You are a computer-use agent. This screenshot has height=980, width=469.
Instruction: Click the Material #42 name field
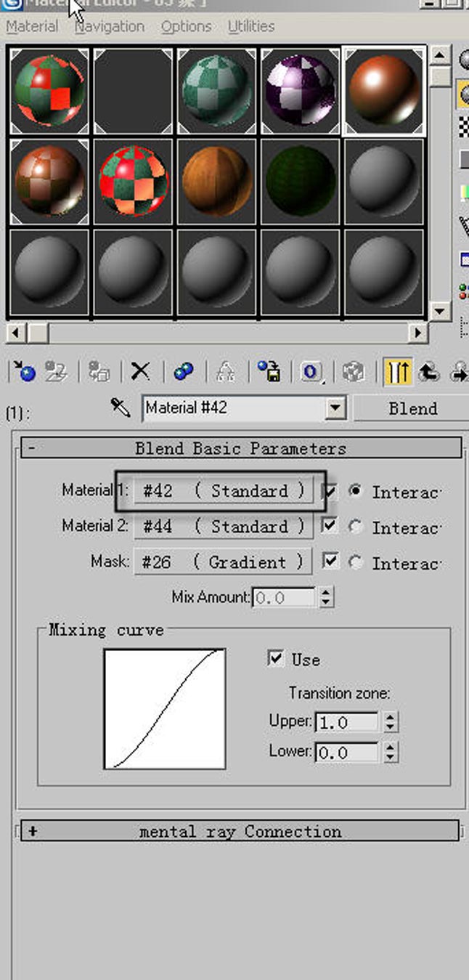pyautogui.click(x=234, y=408)
